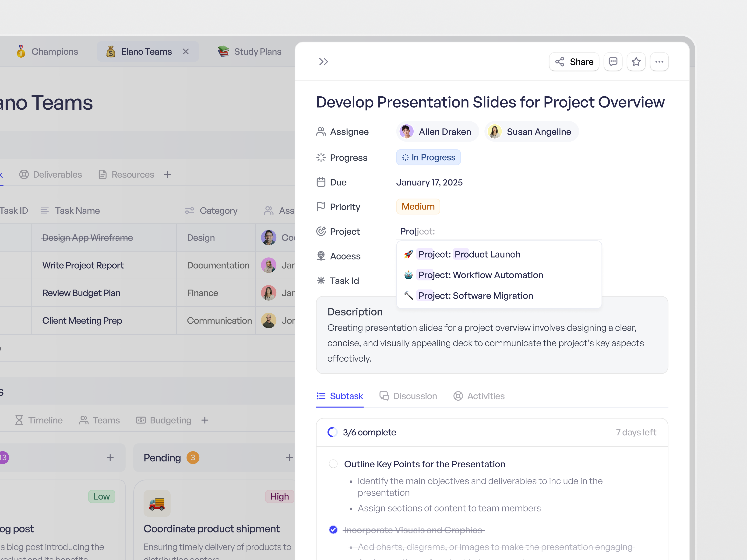Image resolution: width=747 pixels, height=560 pixels.
Task: Uncheck the Incorporate Visuals and Graphics subtask
Action: point(333,530)
